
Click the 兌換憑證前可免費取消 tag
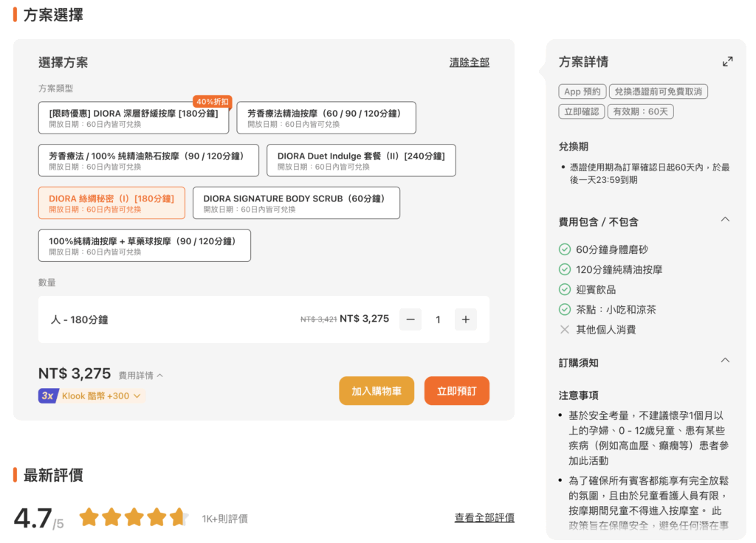tap(658, 91)
